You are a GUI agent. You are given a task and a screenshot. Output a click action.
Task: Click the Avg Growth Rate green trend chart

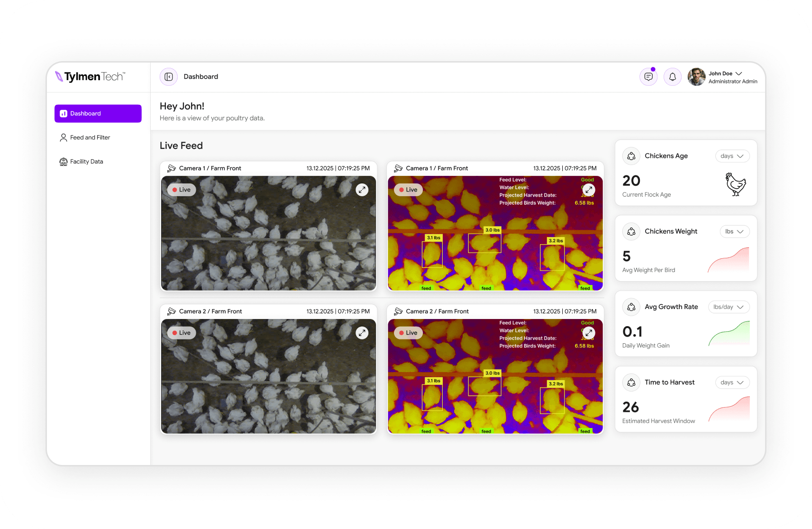point(729,333)
